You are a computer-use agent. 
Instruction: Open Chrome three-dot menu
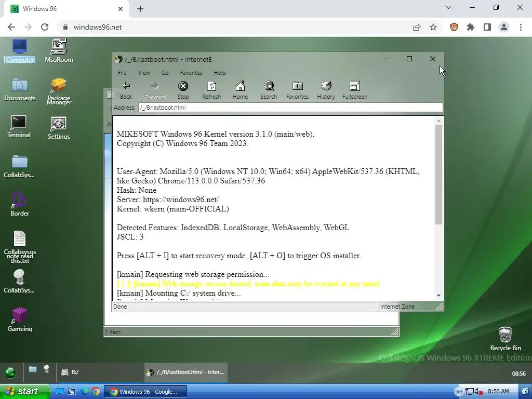(x=521, y=27)
